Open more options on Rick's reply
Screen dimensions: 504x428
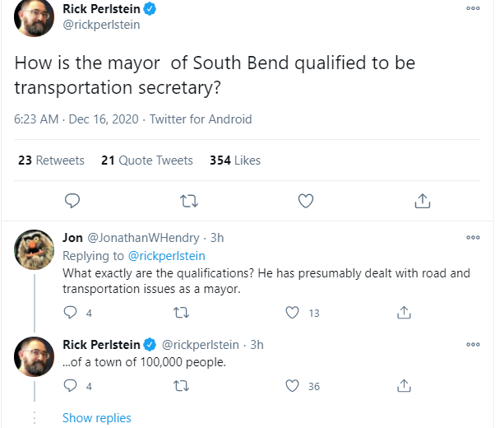coord(473,344)
